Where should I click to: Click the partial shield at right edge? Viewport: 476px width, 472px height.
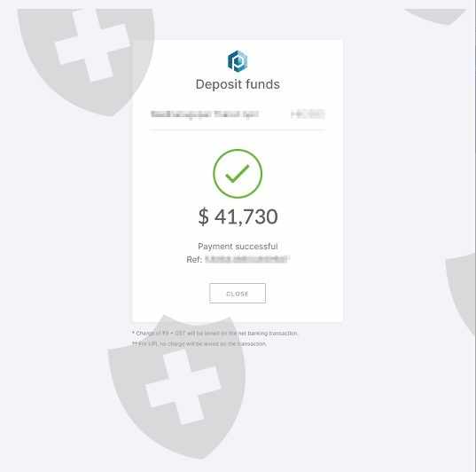pyautogui.click(x=461, y=294)
